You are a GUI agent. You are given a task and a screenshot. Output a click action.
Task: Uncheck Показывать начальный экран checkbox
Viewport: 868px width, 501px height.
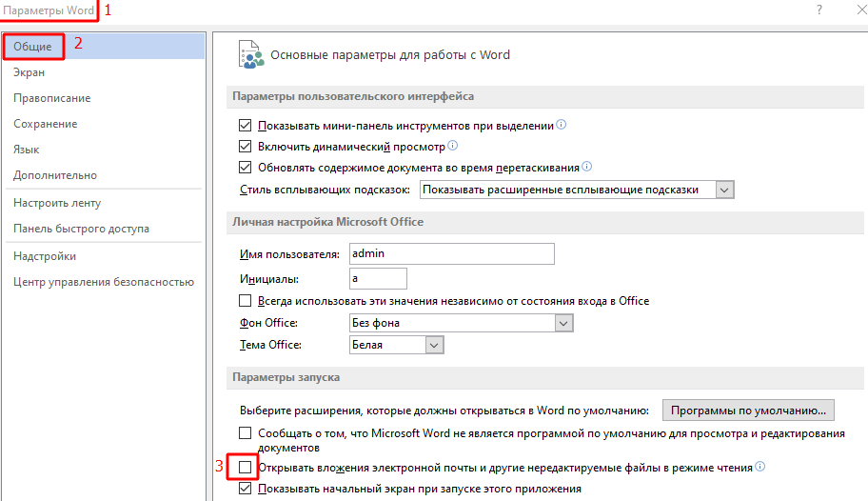pyautogui.click(x=245, y=489)
